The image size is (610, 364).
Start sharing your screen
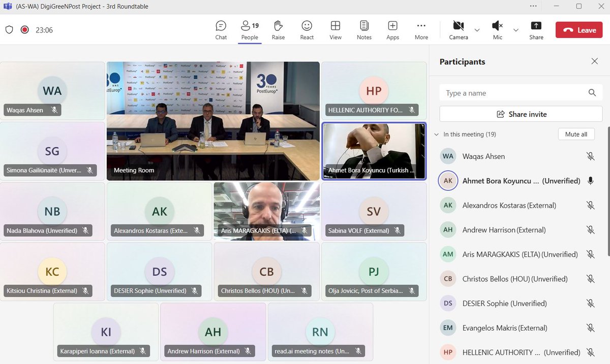(536, 29)
